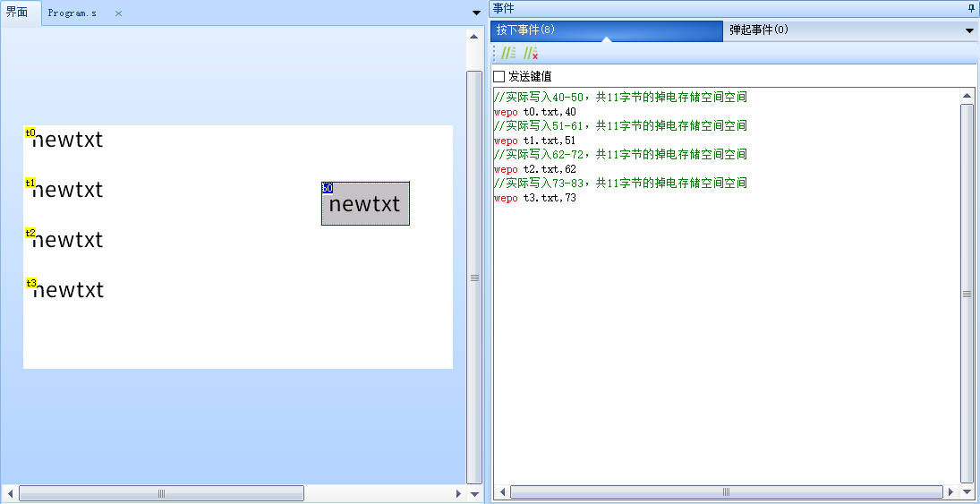Select the 按下事件(8) tab
980x504 pixels.
(x=526, y=30)
